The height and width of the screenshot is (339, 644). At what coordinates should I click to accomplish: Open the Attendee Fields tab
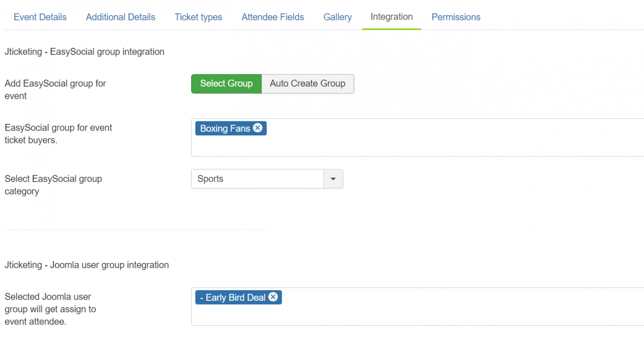pos(273,17)
